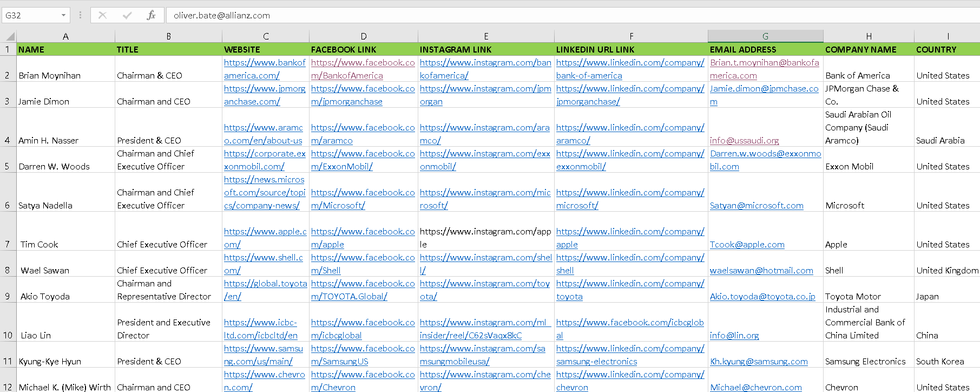Select the South Korea country cell
The image size is (980, 392).
pos(948,355)
